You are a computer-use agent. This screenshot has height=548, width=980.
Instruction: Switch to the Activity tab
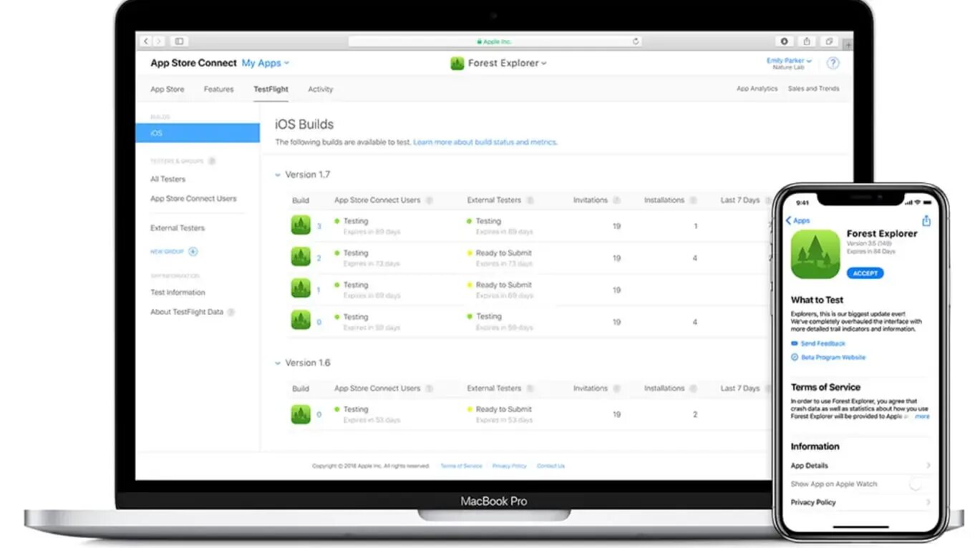[x=320, y=89]
